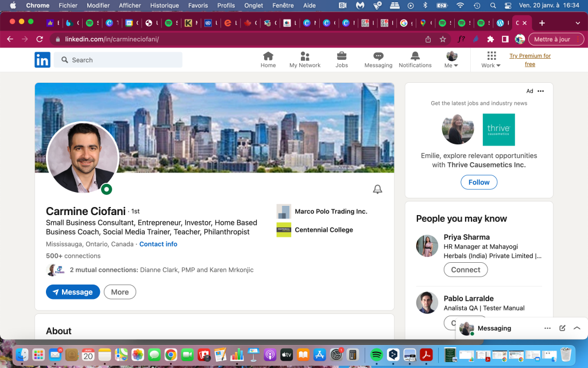Connect with Priya Sharma
The image size is (588, 368).
(465, 270)
